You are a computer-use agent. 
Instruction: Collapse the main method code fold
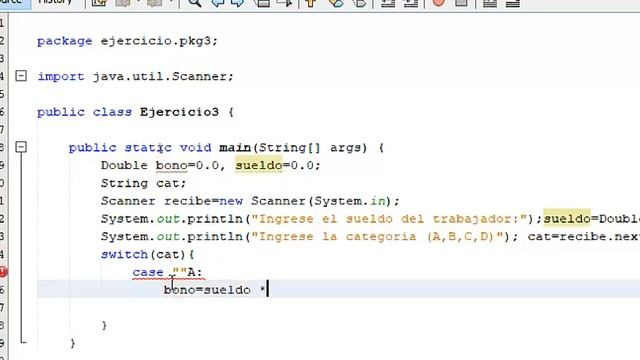[21, 147]
